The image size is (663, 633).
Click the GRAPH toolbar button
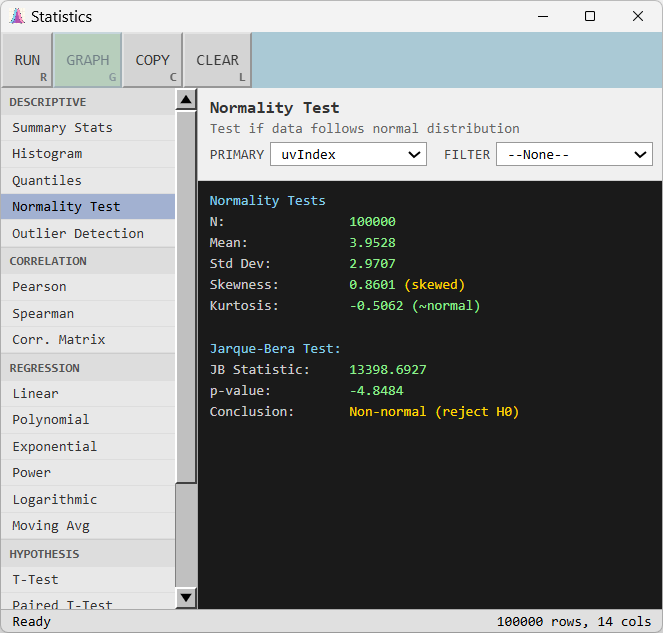click(88, 60)
